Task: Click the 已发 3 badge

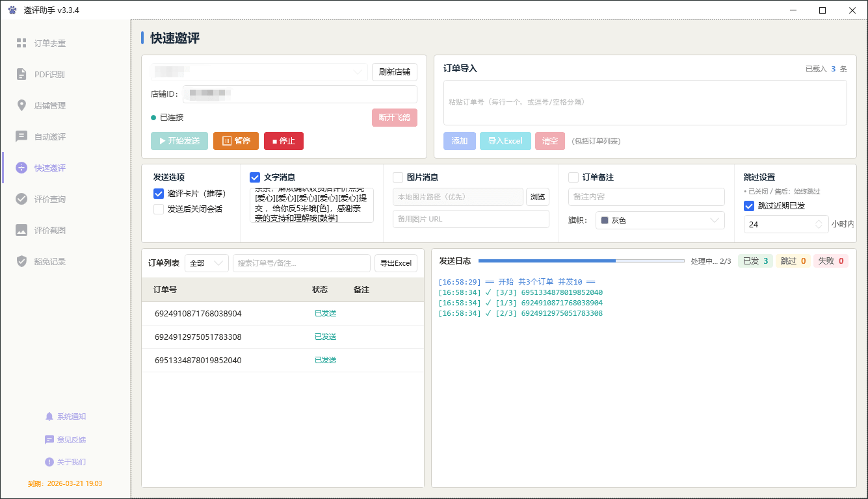Action: [x=755, y=261]
